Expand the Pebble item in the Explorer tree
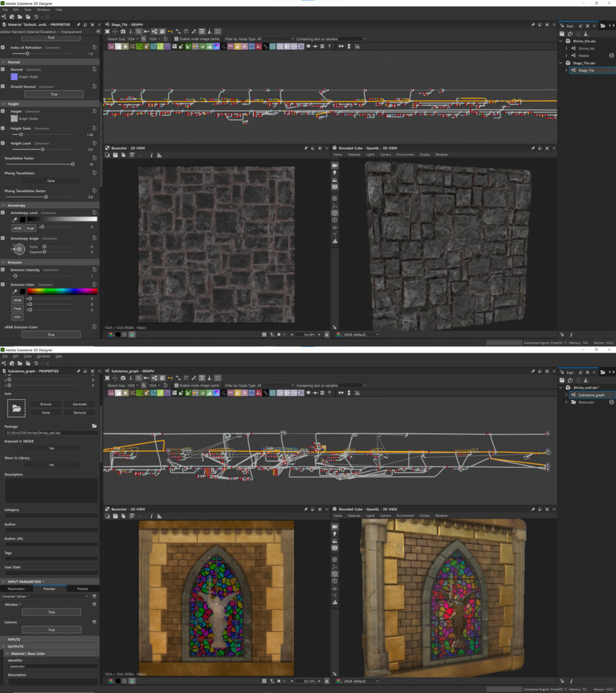The image size is (616, 693). (566, 55)
